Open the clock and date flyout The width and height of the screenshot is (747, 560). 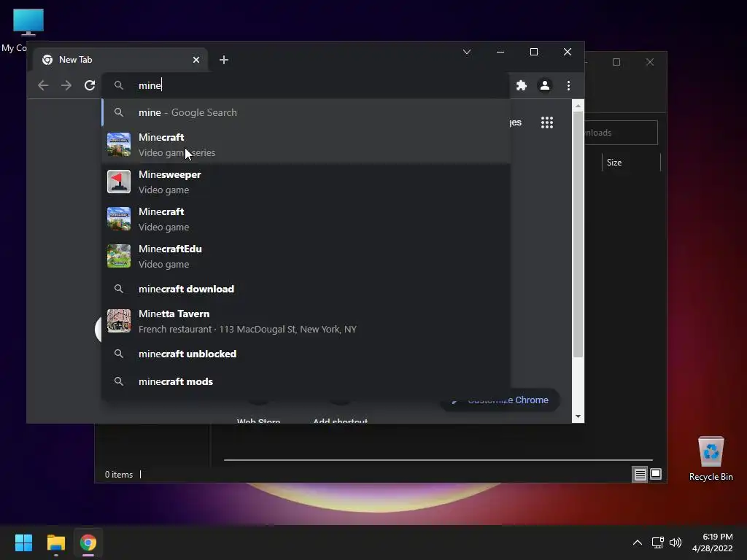(712, 542)
